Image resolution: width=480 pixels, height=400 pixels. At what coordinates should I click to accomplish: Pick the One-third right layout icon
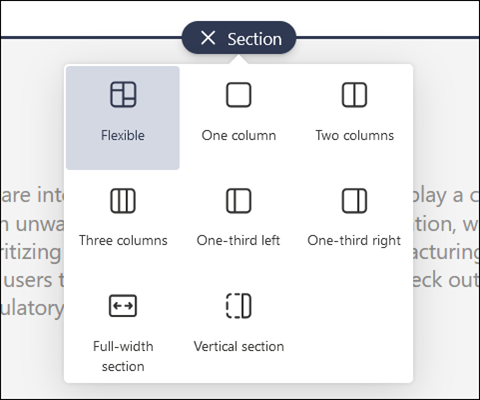[354, 201]
